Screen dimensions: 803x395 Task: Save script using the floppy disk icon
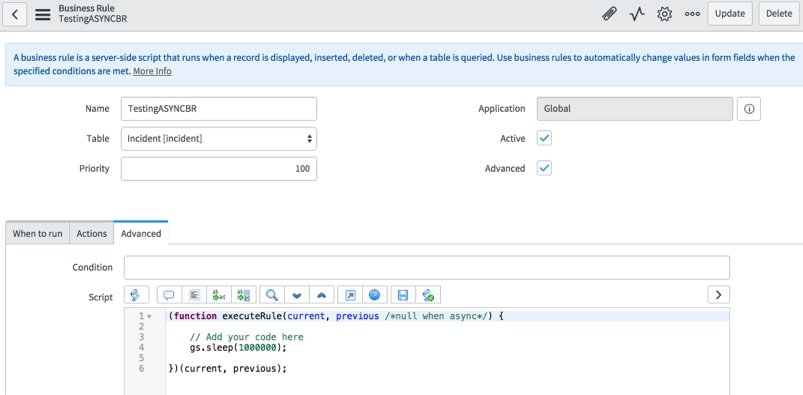(x=403, y=295)
